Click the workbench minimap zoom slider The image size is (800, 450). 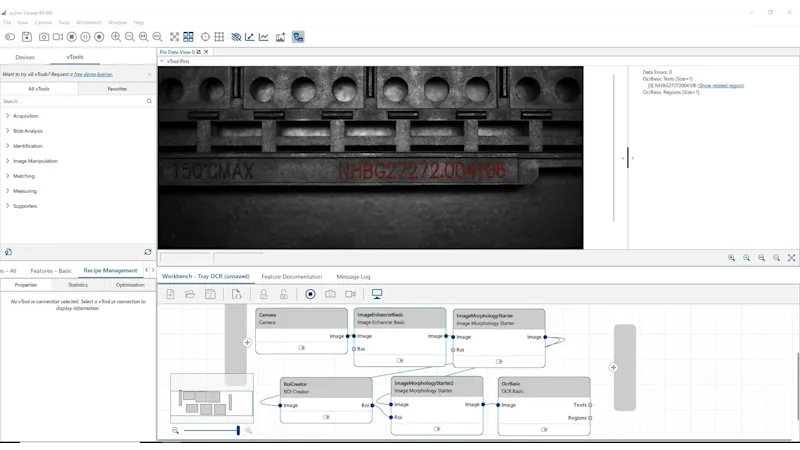click(211, 430)
